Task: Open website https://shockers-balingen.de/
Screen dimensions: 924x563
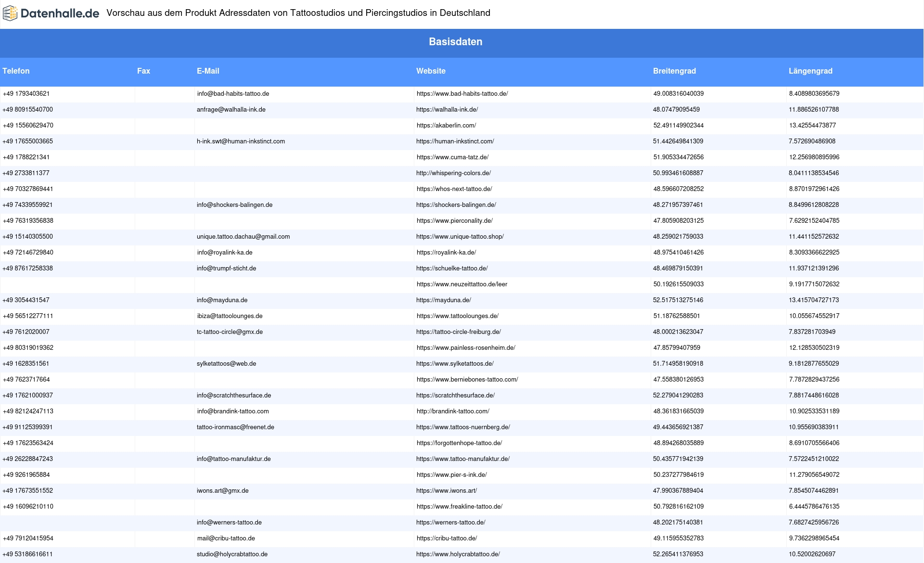Action: coord(456,205)
